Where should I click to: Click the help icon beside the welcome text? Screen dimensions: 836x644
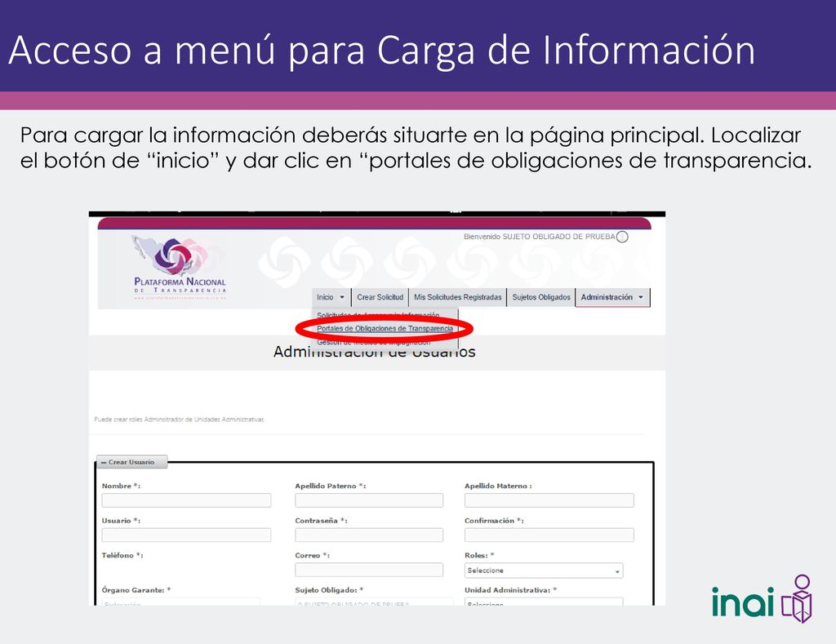[622, 237]
